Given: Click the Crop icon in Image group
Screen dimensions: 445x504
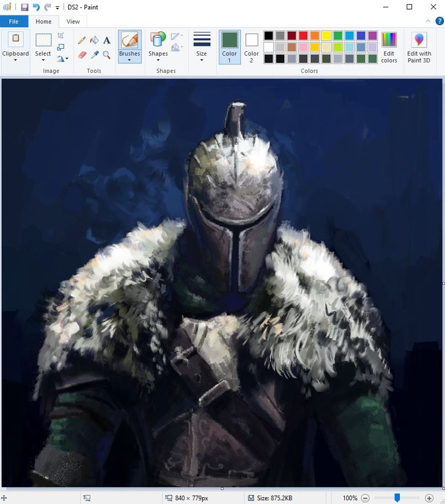Looking at the screenshot, I should (x=61, y=35).
